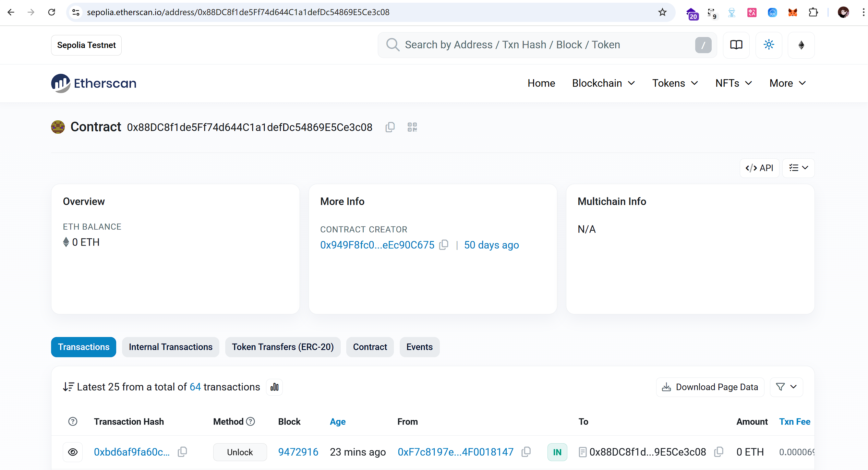
Task: Click the Ethereum network diamond icon button
Action: click(x=801, y=45)
